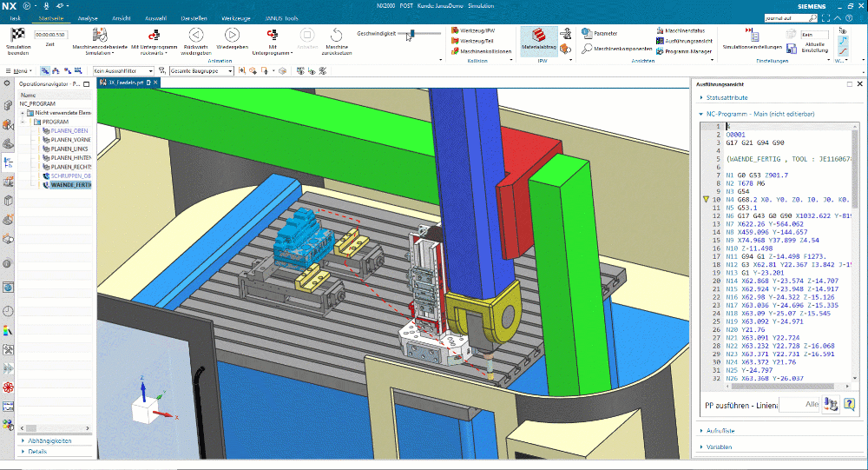
Task: Adjust the Geschwindigkeit speed slider
Action: [x=419, y=34]
